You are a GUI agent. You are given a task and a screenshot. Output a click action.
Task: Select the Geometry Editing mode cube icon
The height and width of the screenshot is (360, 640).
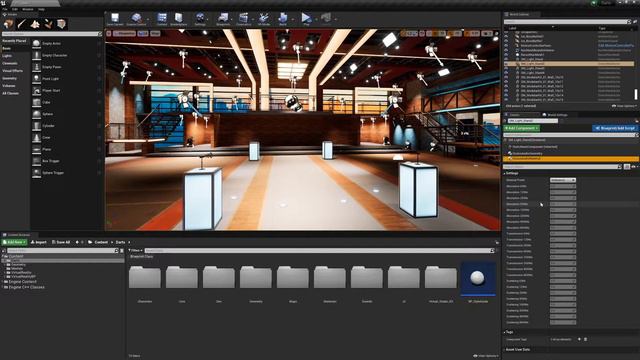[61, 24]
